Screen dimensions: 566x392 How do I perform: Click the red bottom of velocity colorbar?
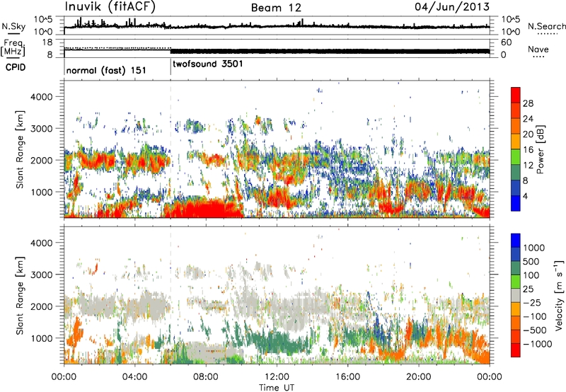516,350
